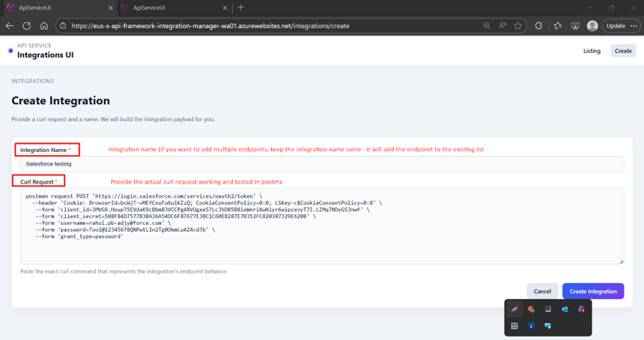The height and width of the screenshot is (340, 644).
Task: Add page to favorites with the star icon
Action: point(518,26)
